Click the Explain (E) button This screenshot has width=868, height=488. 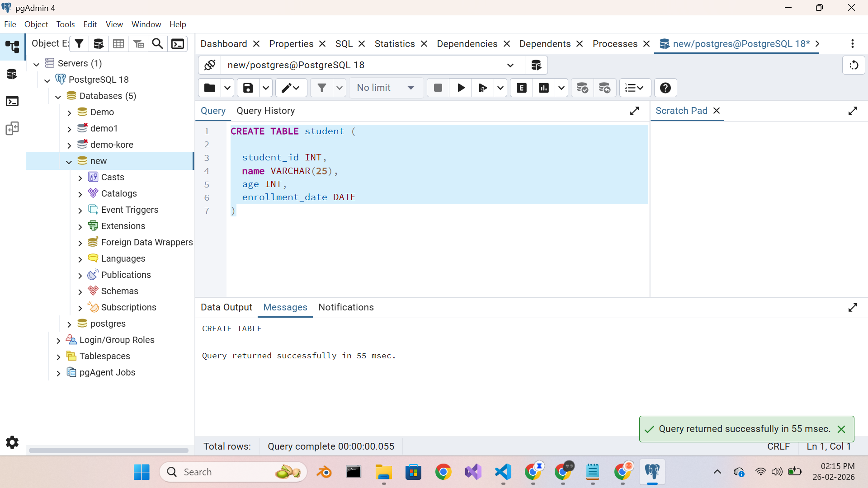click(x=521, y=88)
